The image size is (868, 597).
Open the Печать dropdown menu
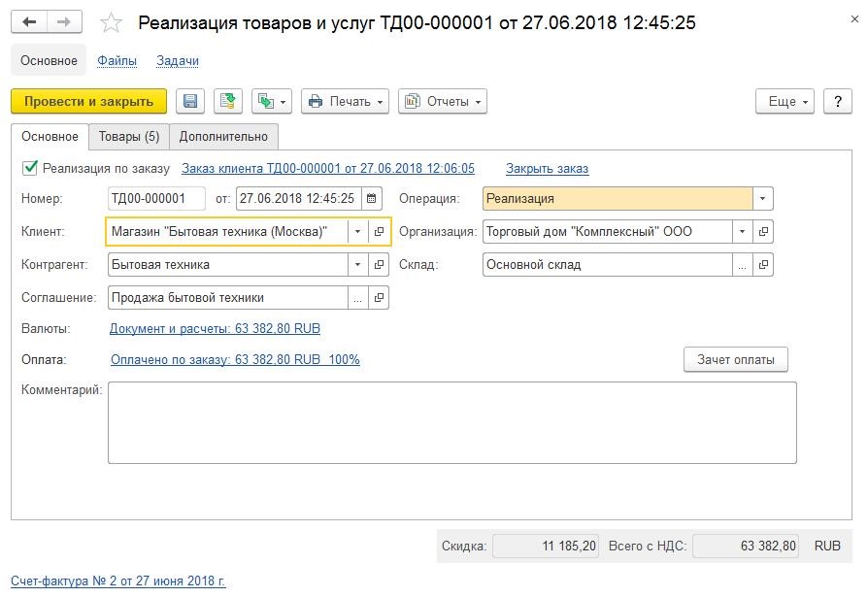[345, 101]
